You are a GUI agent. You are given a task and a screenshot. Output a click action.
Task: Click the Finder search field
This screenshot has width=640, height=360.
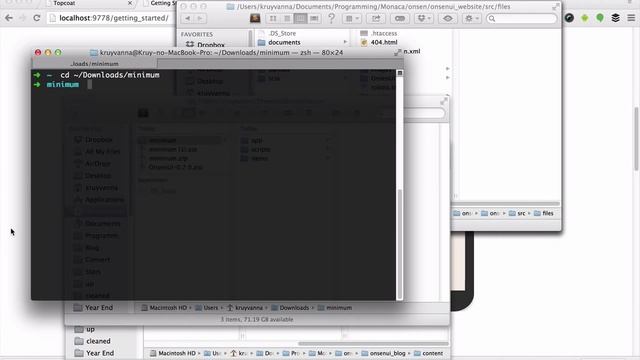pyautogui.click(x=522, y=18)
